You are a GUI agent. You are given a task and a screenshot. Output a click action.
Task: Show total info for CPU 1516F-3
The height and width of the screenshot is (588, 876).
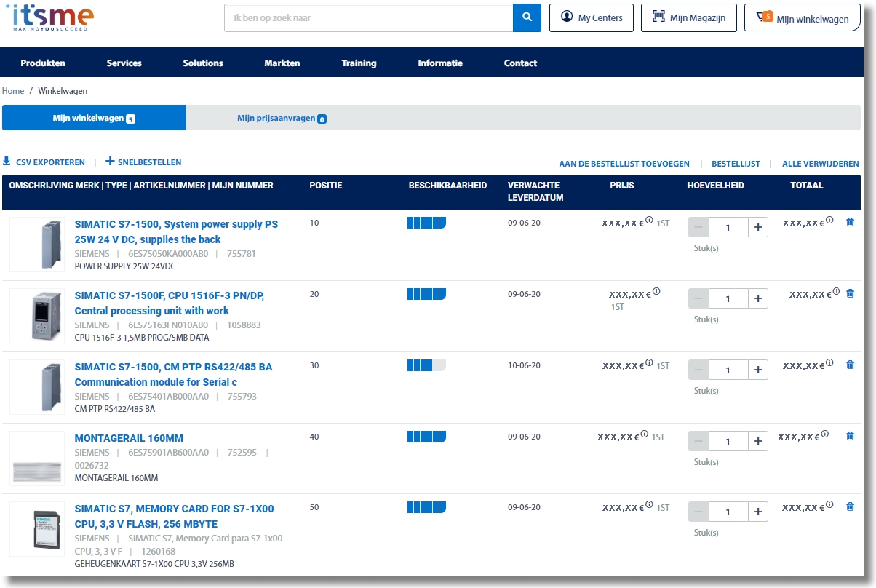[x=836, y=292]
